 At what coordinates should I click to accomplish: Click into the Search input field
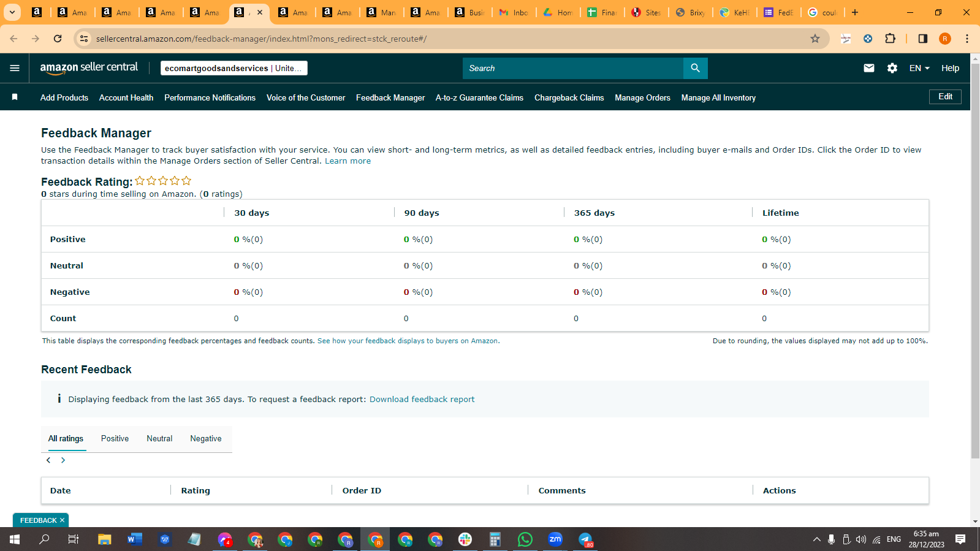coord(573,68)
